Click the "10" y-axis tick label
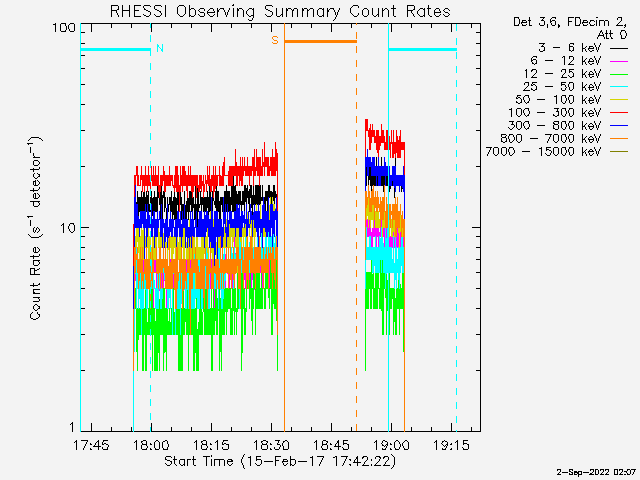 68,228
